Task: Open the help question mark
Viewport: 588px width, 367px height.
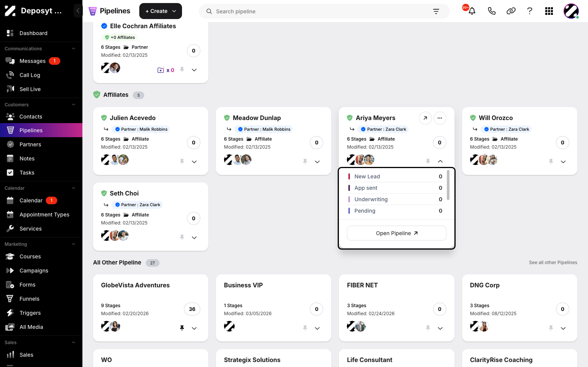Action: pos(530,11)
